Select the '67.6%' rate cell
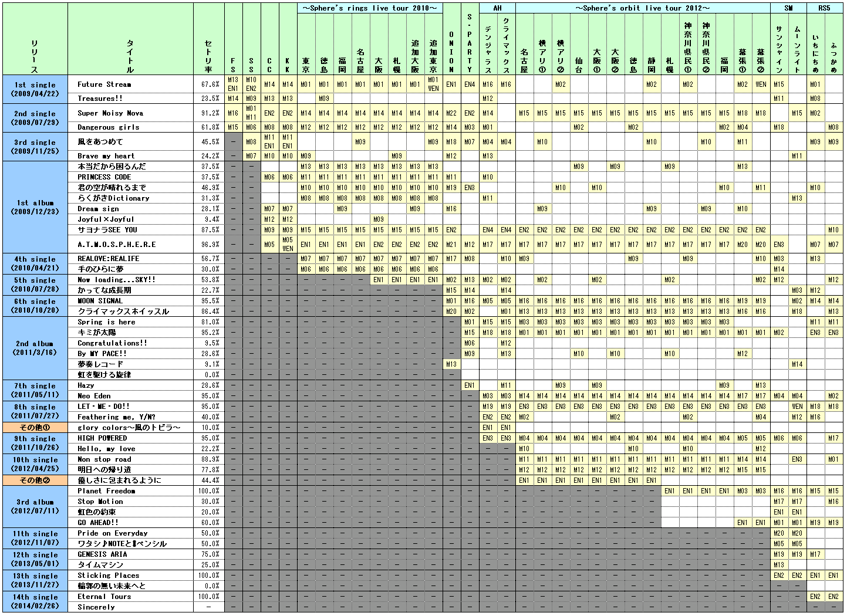The image size is (847, 616). (209, 84)
